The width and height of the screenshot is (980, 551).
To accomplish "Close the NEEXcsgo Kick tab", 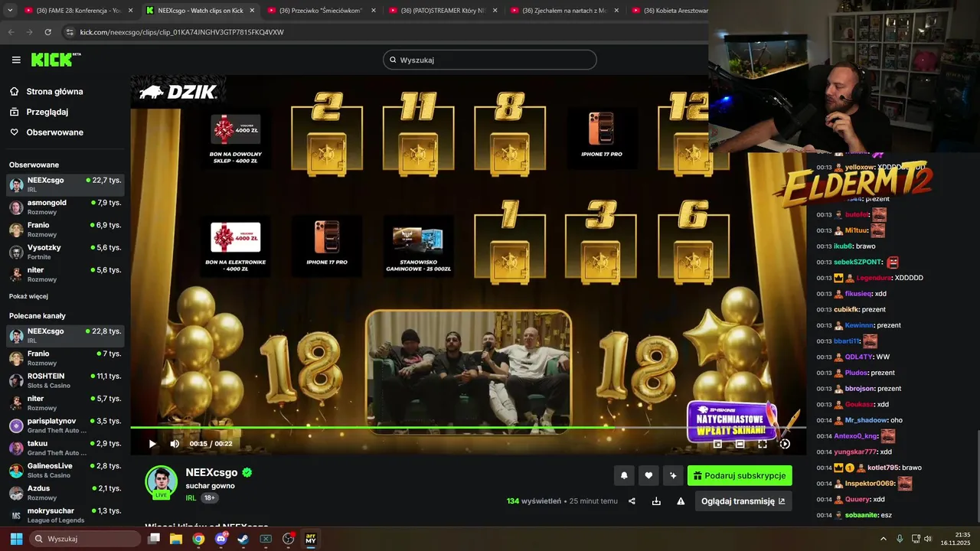I will (252, 11).
